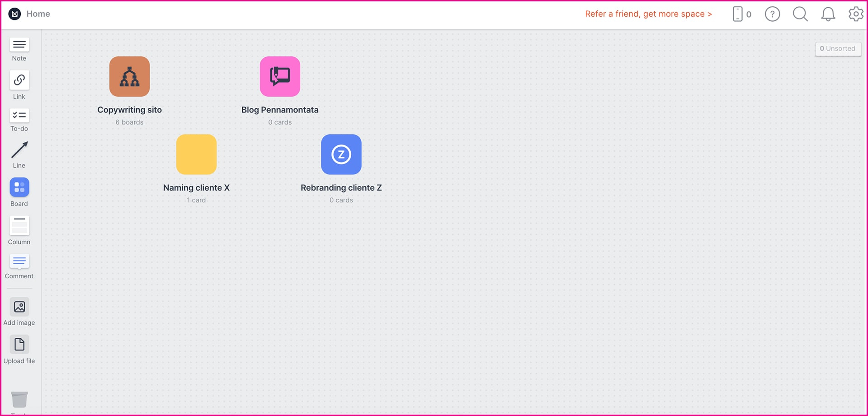Click the Add image icon
868x416 pixels.
[x=19, y=307]
